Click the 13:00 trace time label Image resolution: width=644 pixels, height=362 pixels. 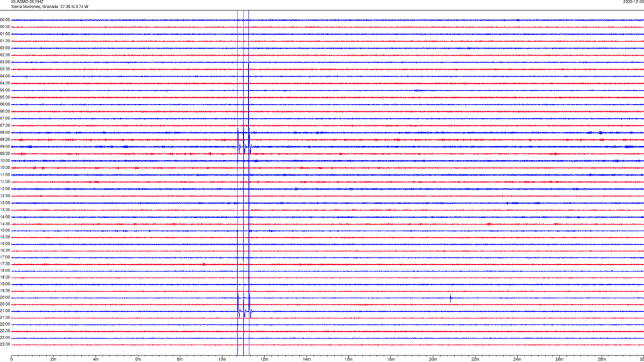[5, 202]
